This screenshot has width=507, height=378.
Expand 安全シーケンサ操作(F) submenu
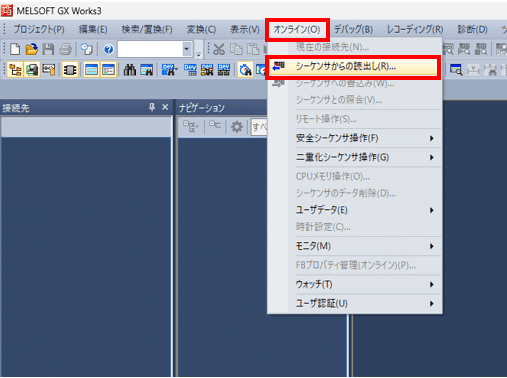click(355, 138)
